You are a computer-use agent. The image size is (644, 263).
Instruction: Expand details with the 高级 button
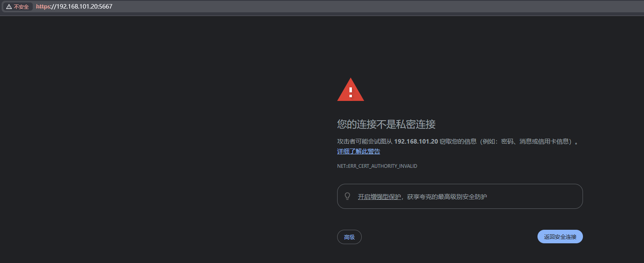click(x=349, y=237)
